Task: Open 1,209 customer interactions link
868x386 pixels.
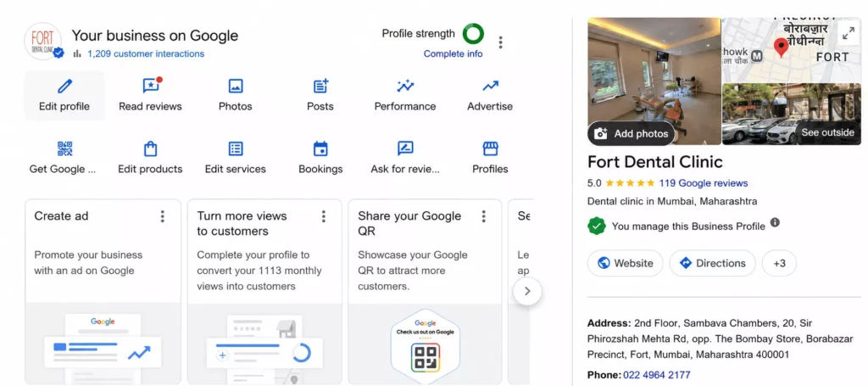Action: click(x=146, y=53)
